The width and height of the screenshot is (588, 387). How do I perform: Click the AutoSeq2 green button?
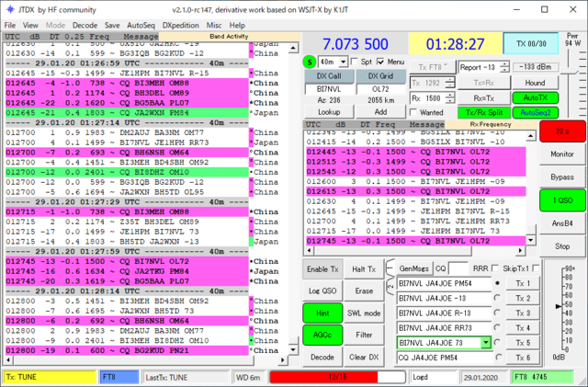[x=535, y=112]
